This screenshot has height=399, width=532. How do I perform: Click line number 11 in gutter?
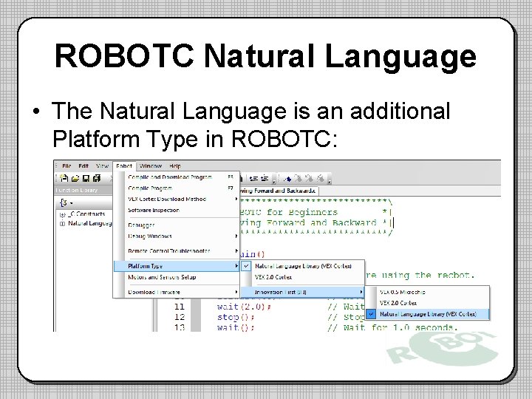click(179, 307)
